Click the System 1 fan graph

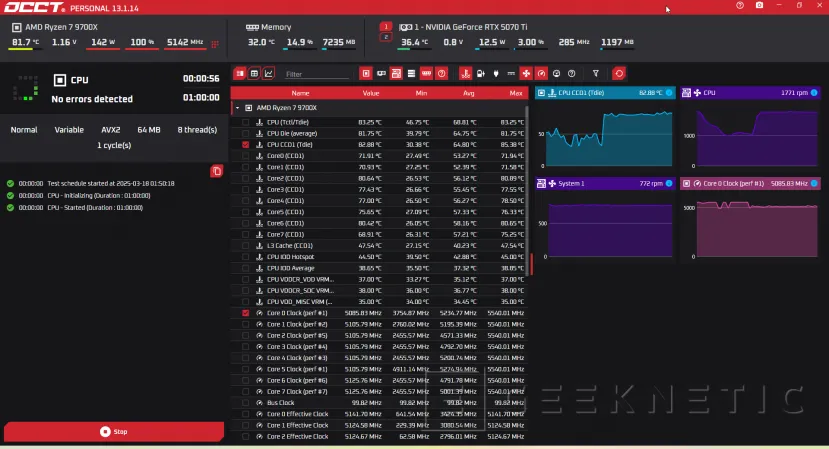pyautogui.click(x=605, y=226)
